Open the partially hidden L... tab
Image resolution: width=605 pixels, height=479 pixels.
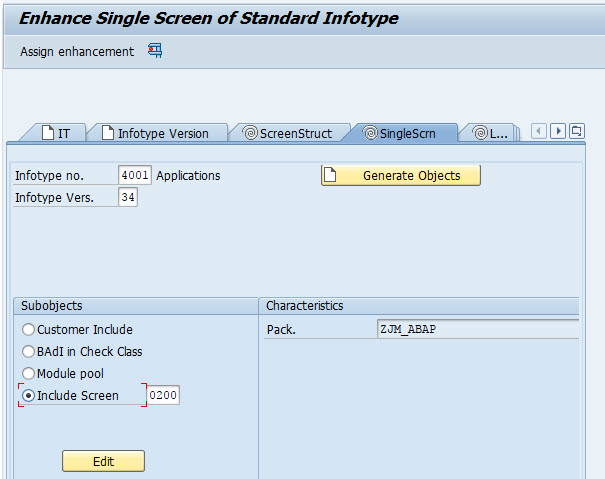[490, 133]
